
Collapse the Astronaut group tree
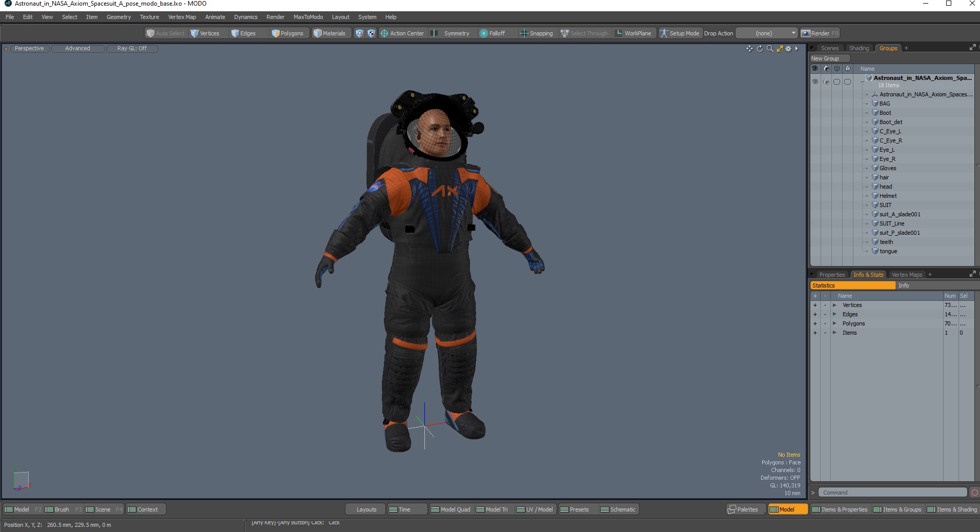[862, 81]
